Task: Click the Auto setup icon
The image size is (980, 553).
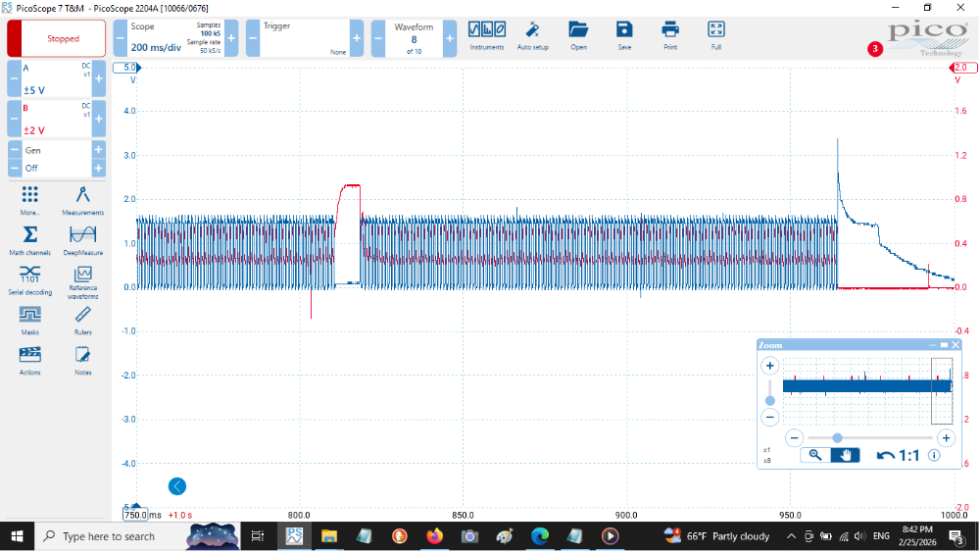Action: (x=532, y=35)
